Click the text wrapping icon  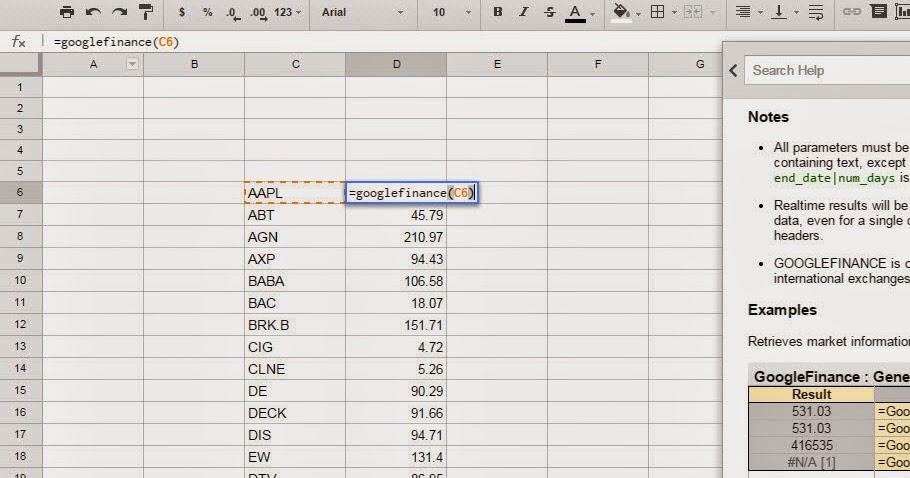click(816, 12)
